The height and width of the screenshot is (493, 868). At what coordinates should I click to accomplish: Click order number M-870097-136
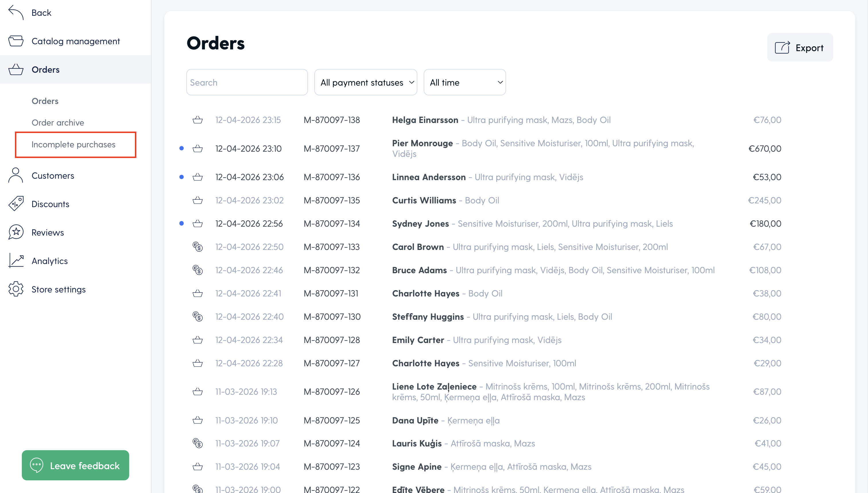[x=332, y=177]
